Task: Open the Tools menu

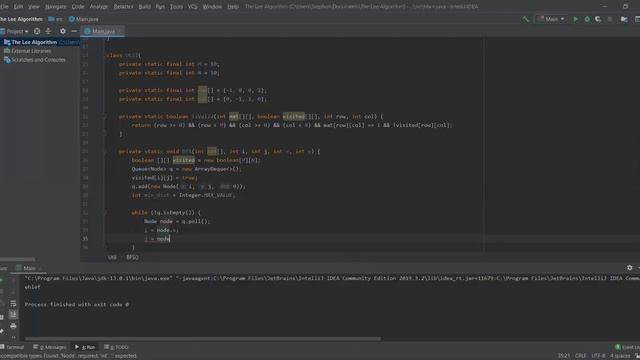Action: click(x=176, y=7)
